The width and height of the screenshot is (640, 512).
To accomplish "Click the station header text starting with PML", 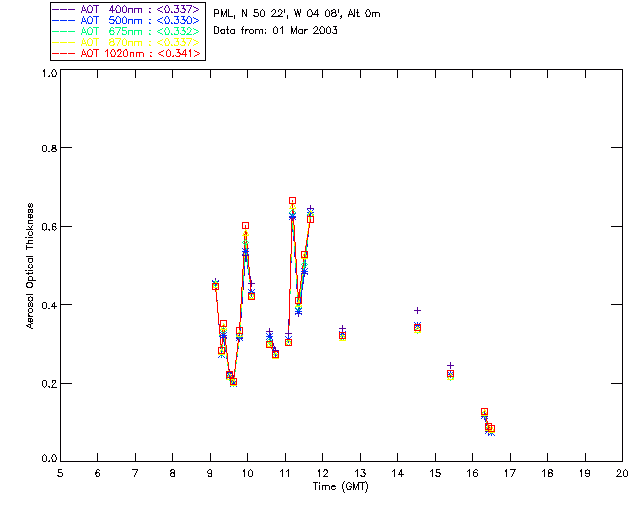I will point(297,14).
